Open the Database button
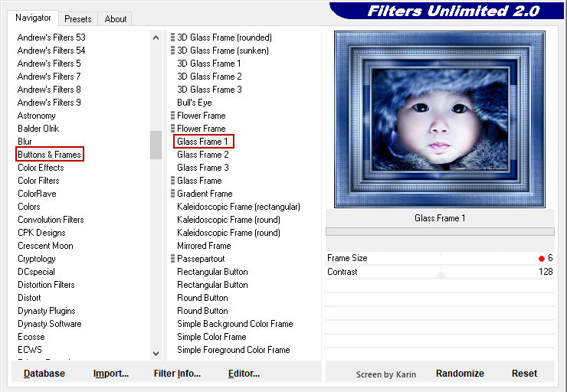Screen dimensions: 567x392 click(44, 374)
